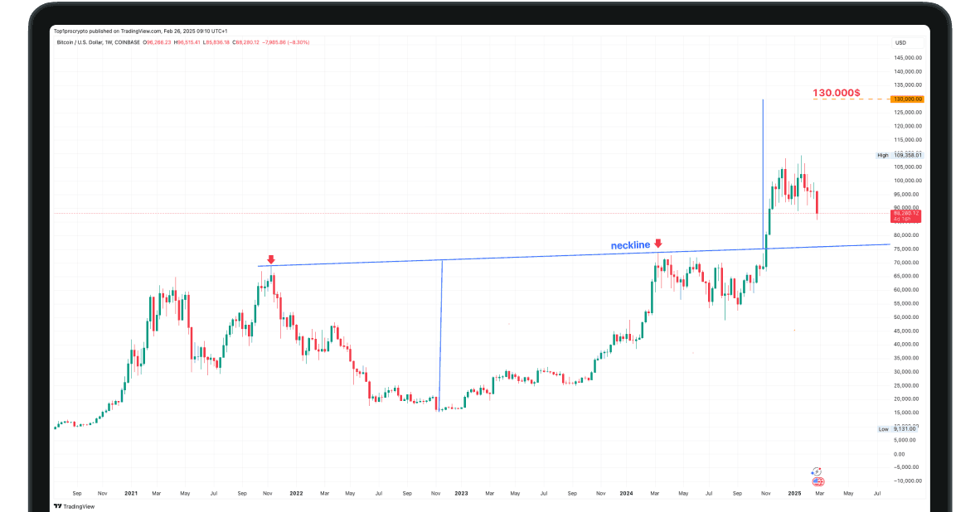This screenshot has height=512, width=980.
Task: Click the red current price label 88,280.12
Action: tap(905, 216)
